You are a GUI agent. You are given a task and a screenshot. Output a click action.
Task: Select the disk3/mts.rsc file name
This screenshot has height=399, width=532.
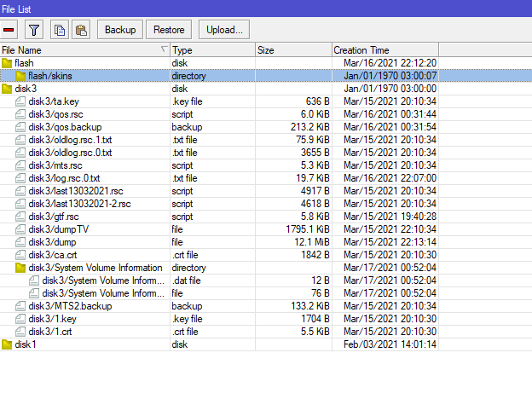tap(55, 165)
